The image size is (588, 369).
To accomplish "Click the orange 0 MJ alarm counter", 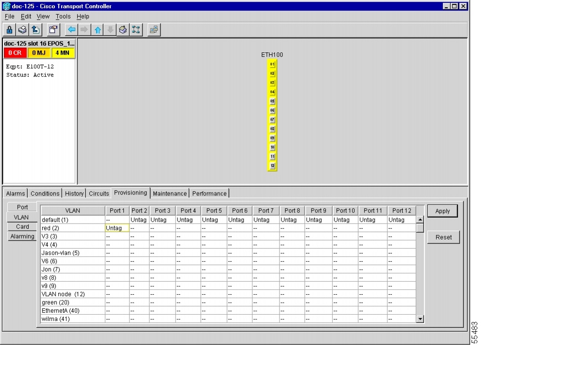I will 39,53.
